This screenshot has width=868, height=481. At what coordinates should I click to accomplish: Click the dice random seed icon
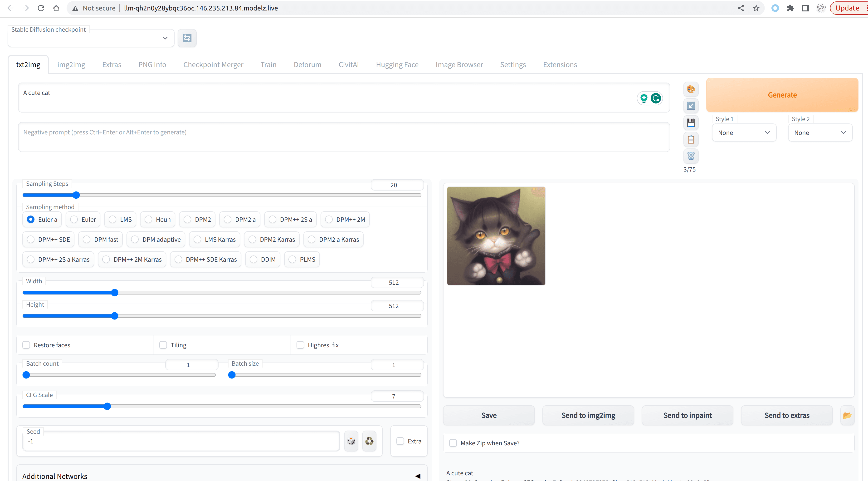(351, 441)
